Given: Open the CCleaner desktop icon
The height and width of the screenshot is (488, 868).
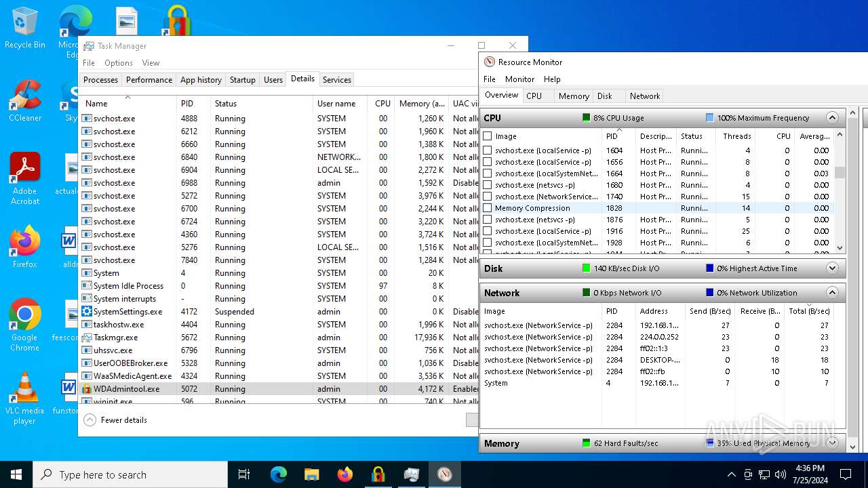Looking at the screenshot, I should click(x=25, y=102).
